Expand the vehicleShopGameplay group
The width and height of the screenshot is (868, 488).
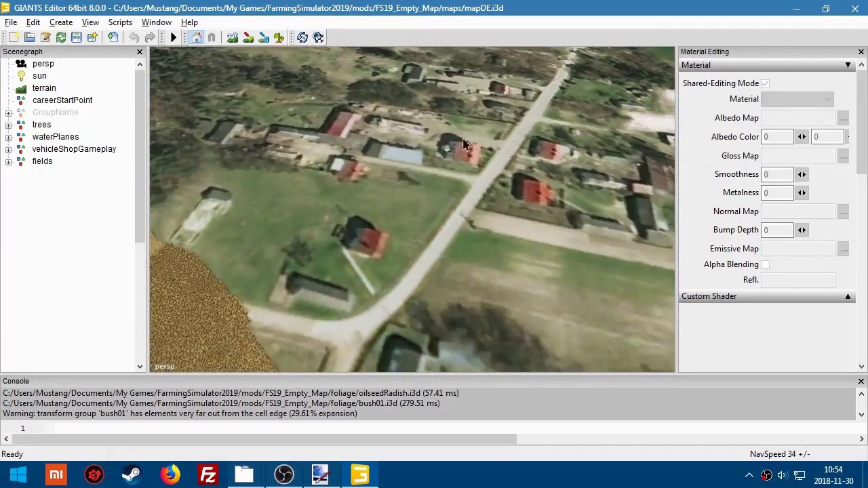pos(8,149)
